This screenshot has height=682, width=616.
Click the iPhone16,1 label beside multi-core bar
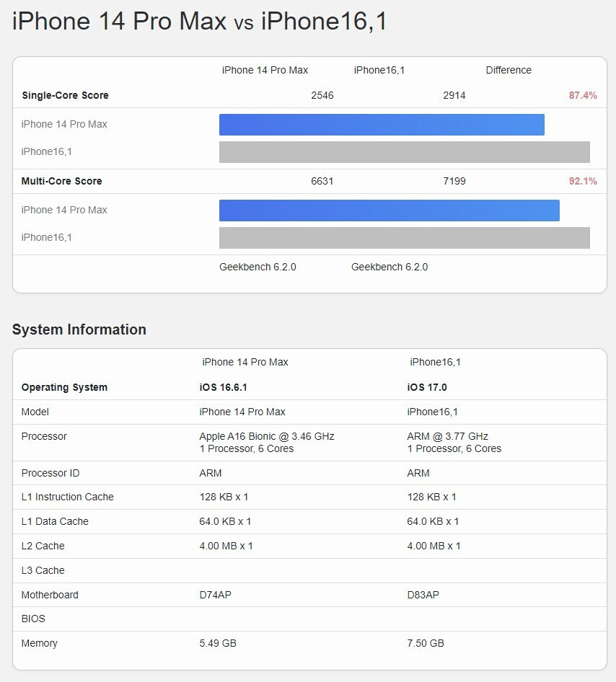47,237
